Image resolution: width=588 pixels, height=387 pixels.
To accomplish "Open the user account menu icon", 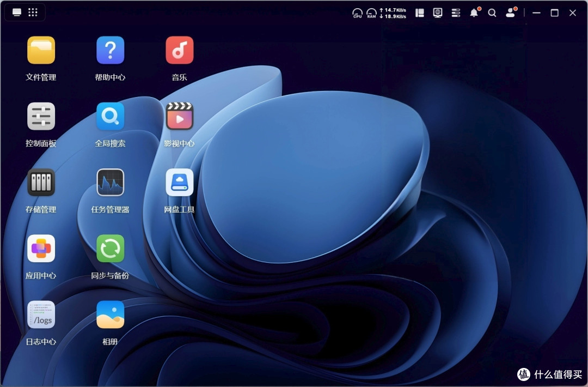I will 511,13.
